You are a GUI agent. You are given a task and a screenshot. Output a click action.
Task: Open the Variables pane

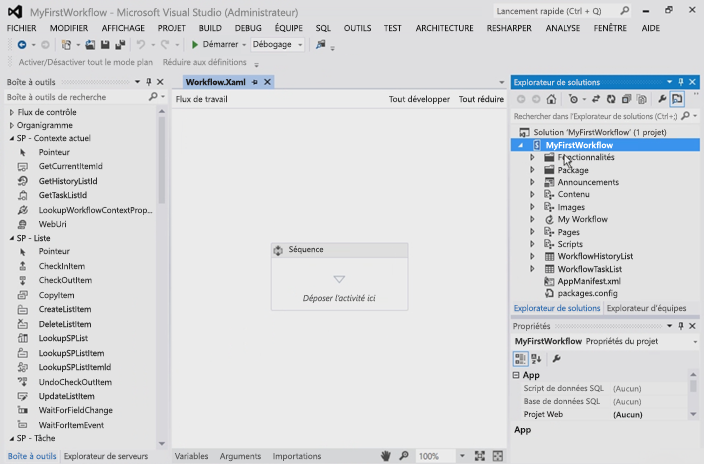point(191,456)
